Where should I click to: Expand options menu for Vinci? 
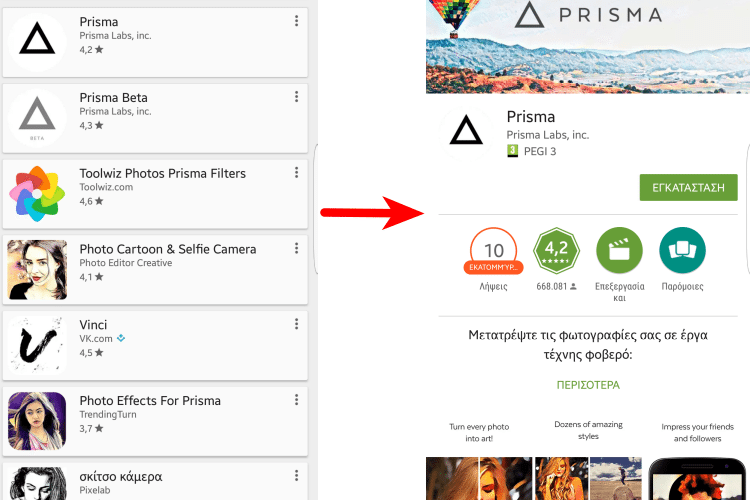pos(297,324)
